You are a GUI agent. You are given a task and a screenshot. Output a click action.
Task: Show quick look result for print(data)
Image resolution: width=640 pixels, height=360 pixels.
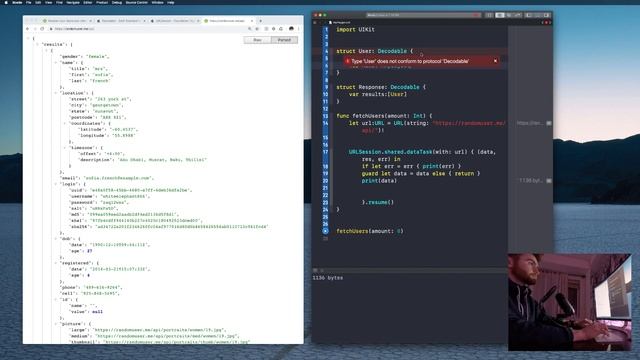(x=549, y=180)
